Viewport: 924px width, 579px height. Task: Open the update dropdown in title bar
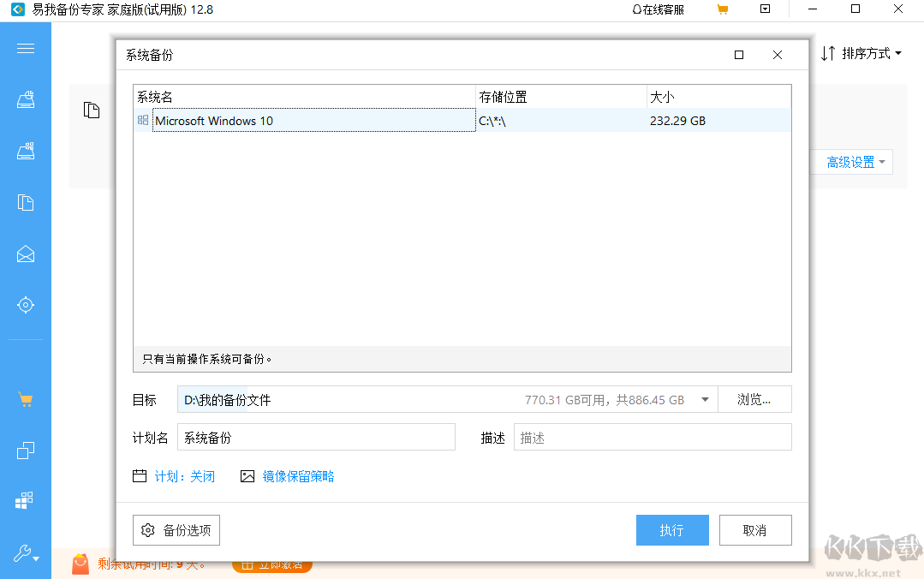[x=765, y=9]
